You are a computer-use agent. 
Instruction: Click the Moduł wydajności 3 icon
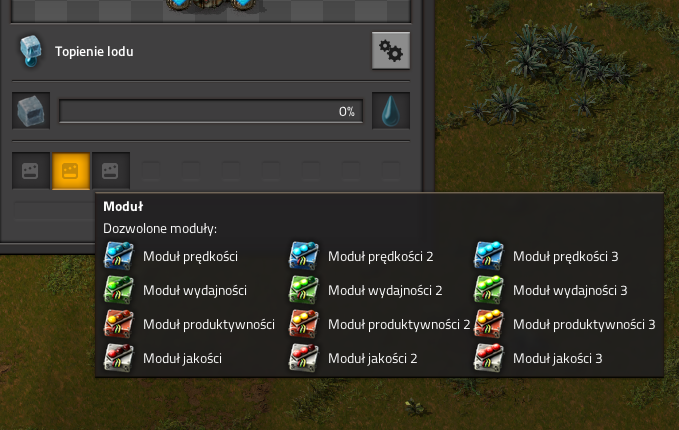tap(488, 290)
